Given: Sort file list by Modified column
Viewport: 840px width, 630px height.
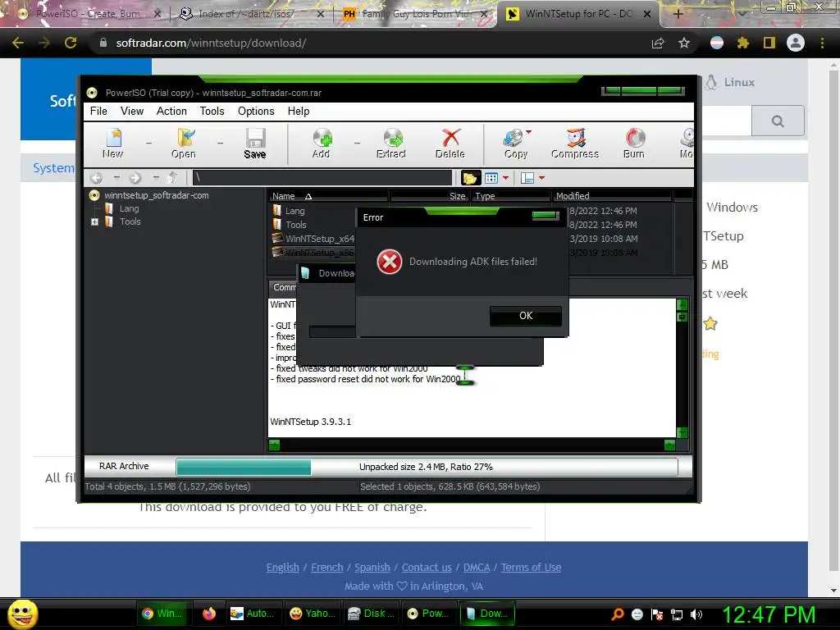Looking at the screenshot, I should [612, 196].
